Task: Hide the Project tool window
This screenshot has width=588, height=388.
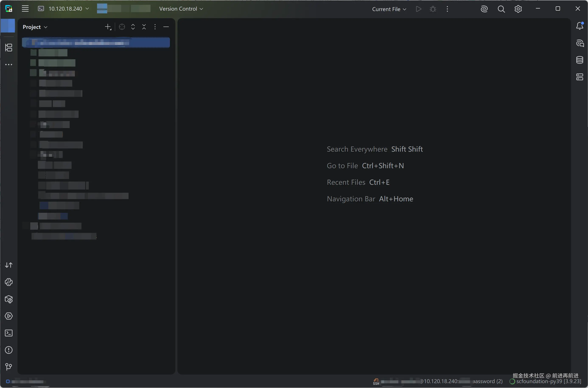Action: click(166, 27)
